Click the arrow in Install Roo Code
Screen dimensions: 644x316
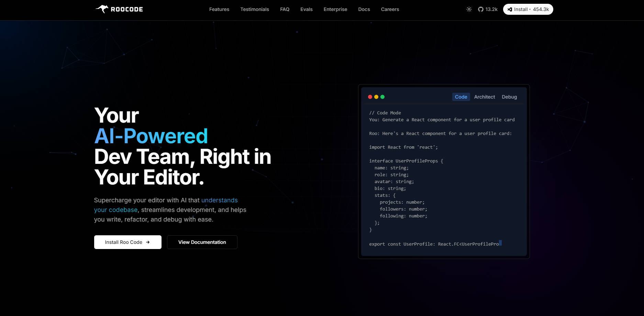click(148, 242)
